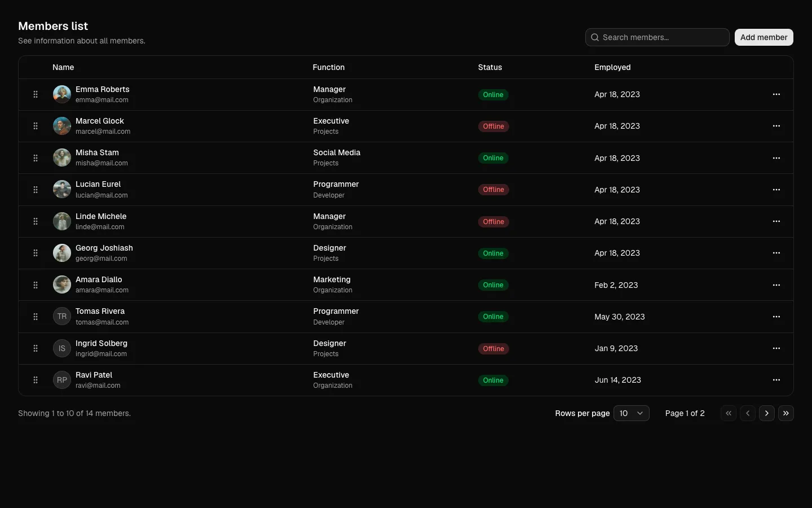This screenshot has height=508, width=812.
Task: Click the IS initials avatar
Action: 62,348
